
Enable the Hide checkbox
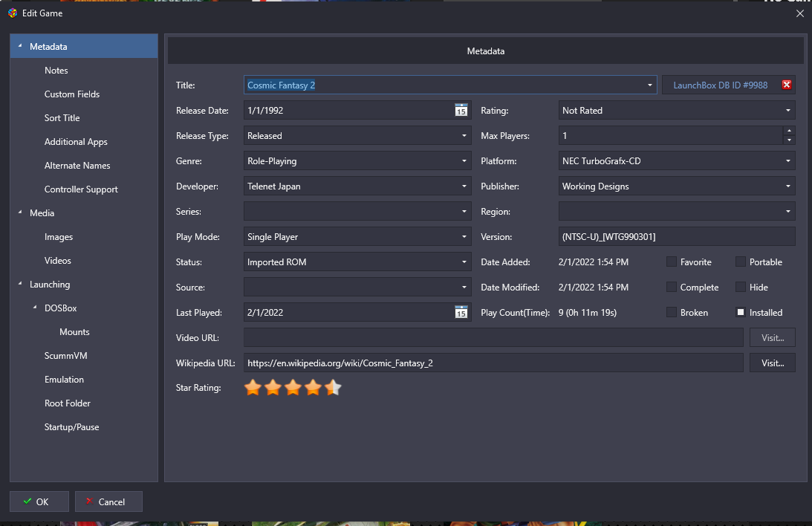(741, 287)
